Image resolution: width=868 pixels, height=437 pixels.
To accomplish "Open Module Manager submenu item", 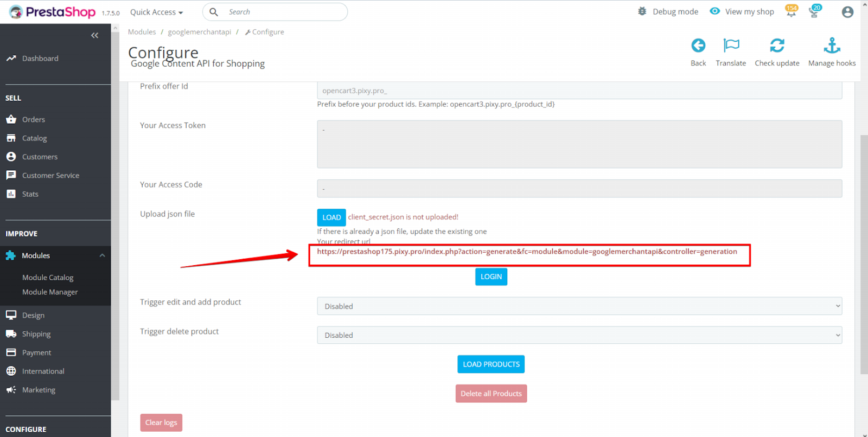I will pos(50,292).
